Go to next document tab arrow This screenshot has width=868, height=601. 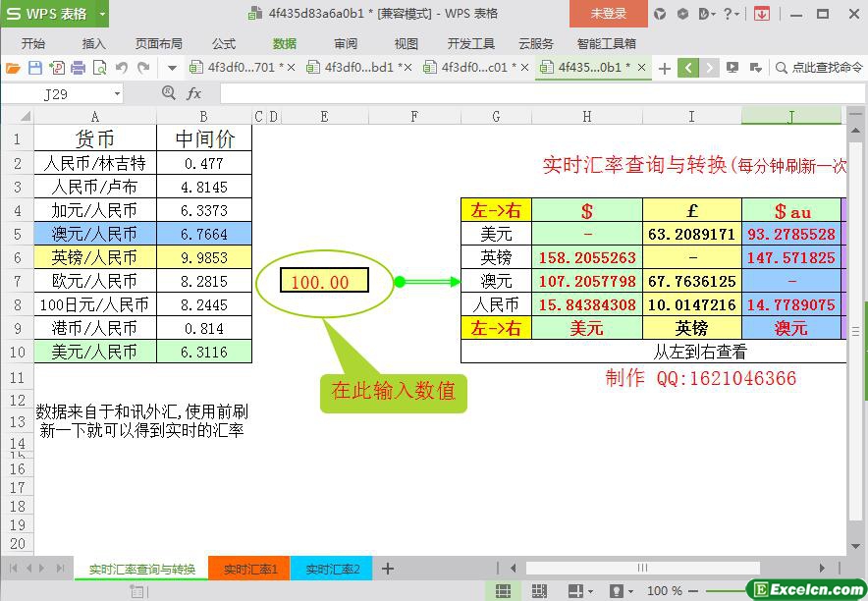[x=709, y=68]
